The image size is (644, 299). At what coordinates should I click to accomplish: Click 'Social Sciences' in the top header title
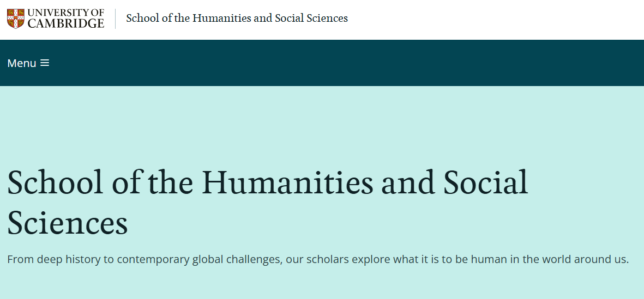(311, 19)
